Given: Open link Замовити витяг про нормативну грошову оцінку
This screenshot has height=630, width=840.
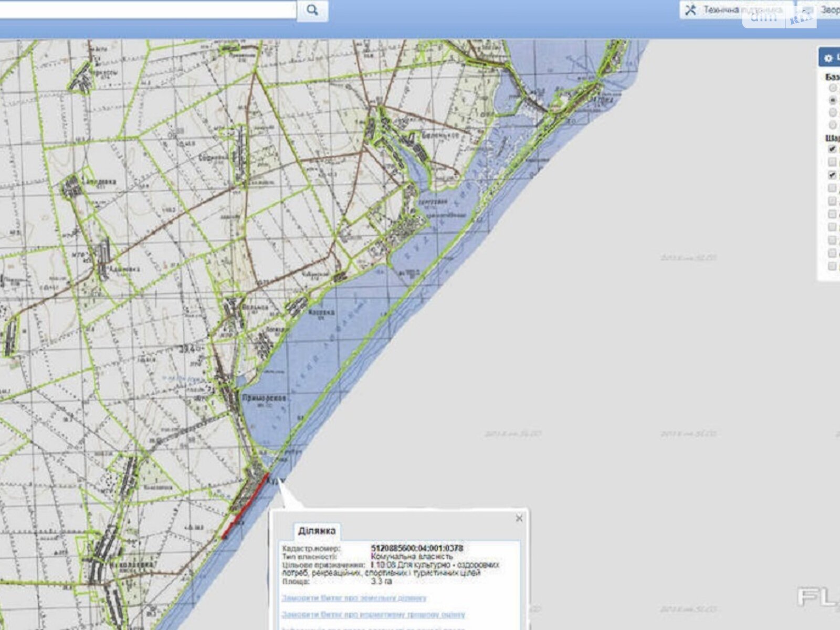Looking at the screenshot, I should pos(373,614).
